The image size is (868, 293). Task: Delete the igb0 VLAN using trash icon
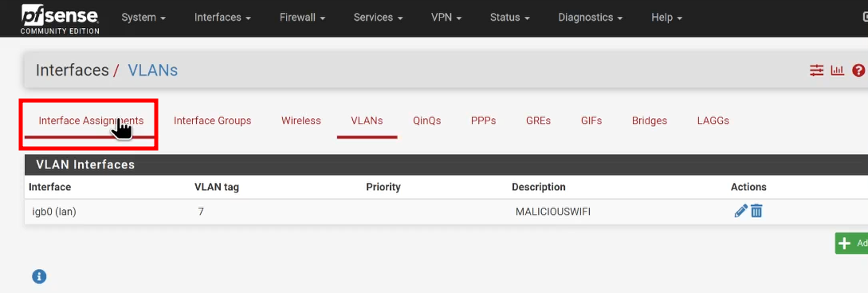coord(756,211)
